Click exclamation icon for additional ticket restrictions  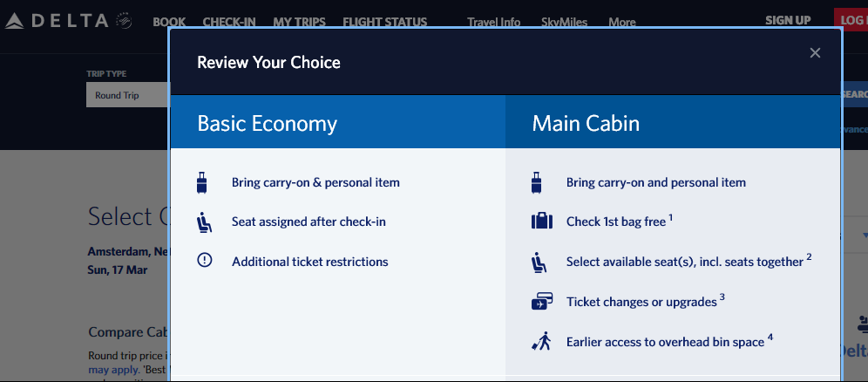click(x=205, y=261)
